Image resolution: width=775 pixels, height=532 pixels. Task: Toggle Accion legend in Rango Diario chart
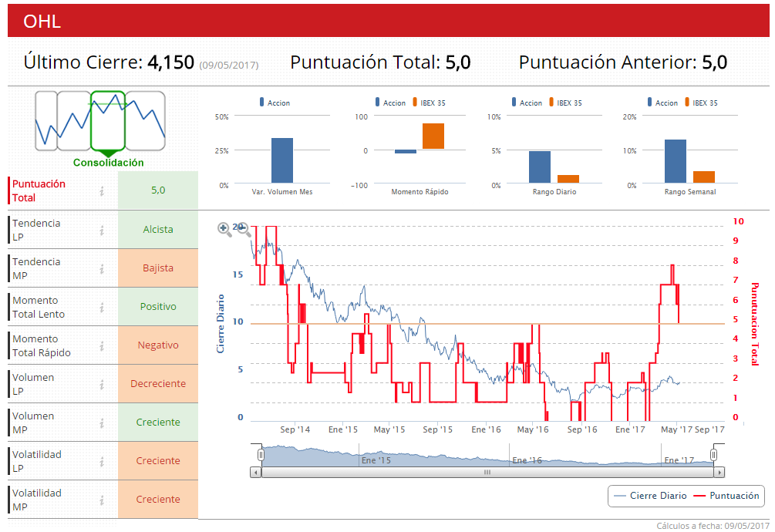pos(527,103)
